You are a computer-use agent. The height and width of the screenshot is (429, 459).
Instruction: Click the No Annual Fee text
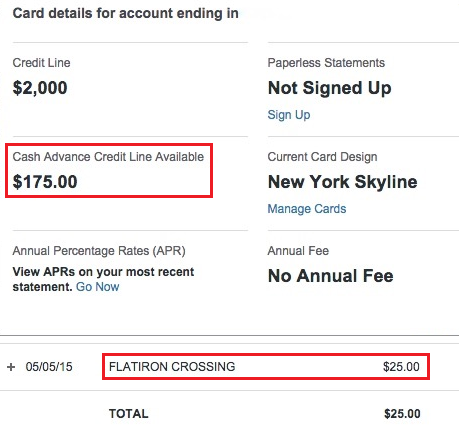pos(331,276)
